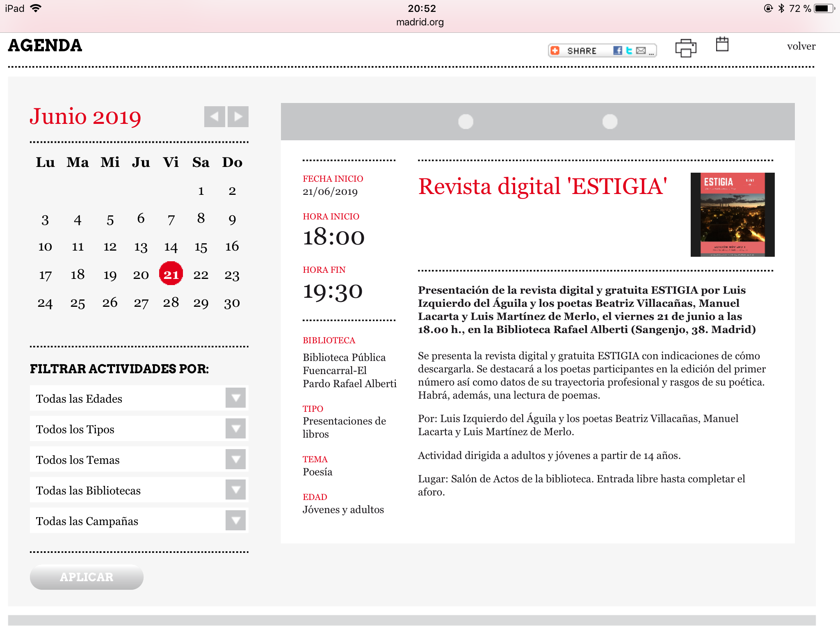The width and height of the screenshot is (840, 630).
Task: Click the add-to-calendar icon
Action: tap(722, 44)
